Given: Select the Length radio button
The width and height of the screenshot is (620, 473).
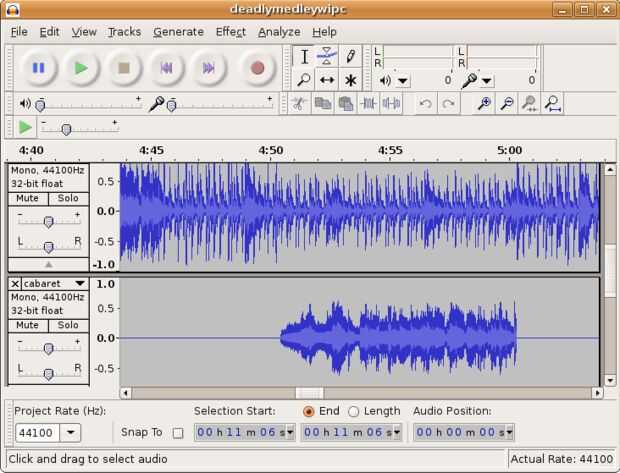Looking at the screenshot, I should [x=354, y=411].
